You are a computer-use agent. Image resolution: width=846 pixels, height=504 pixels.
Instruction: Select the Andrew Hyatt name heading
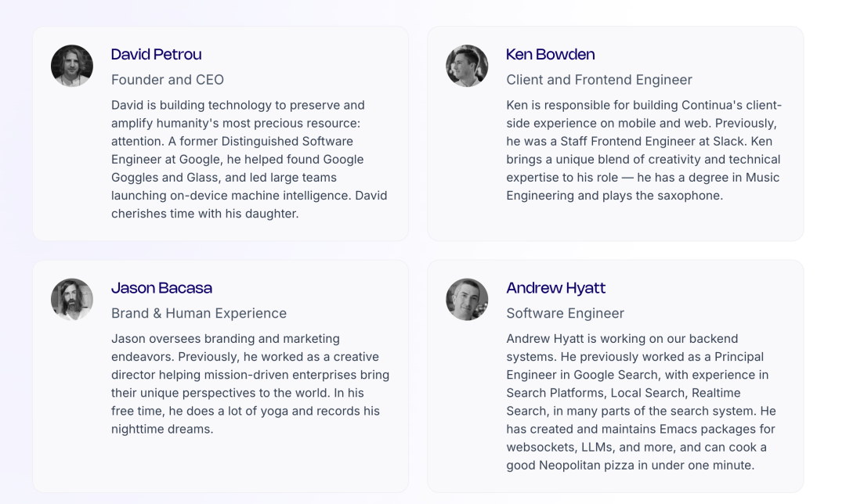[x=556, y=288]
